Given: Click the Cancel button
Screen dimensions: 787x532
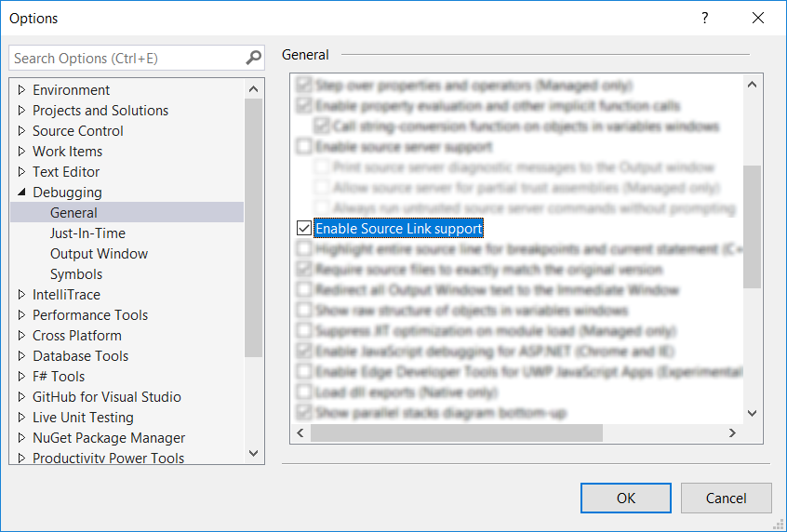Looking at the screenshot, I should [x=726, y=498].
